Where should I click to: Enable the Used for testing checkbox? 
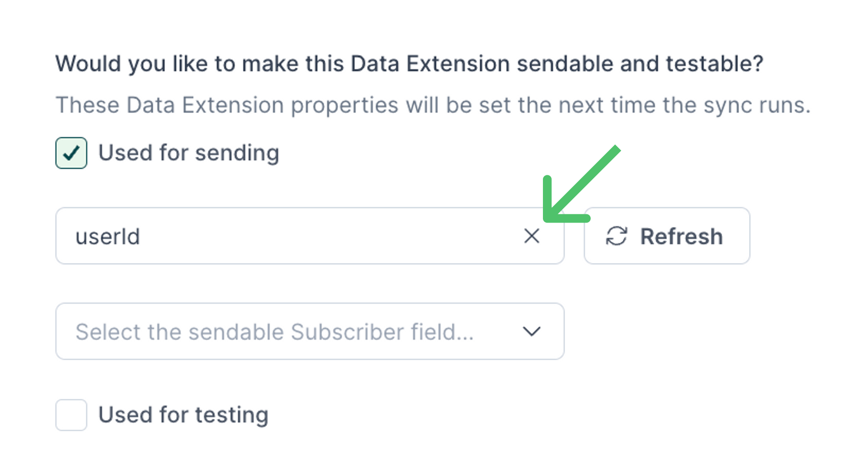point(71,414)
